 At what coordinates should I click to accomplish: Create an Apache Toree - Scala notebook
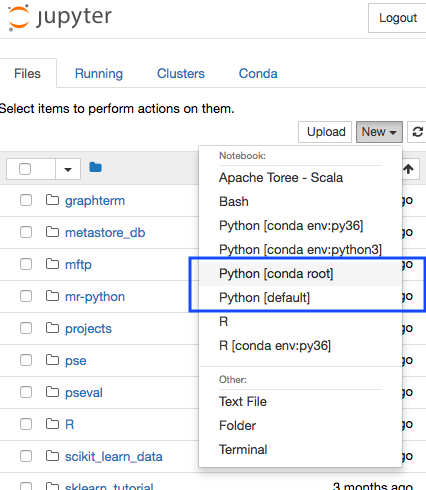(281, 178)
